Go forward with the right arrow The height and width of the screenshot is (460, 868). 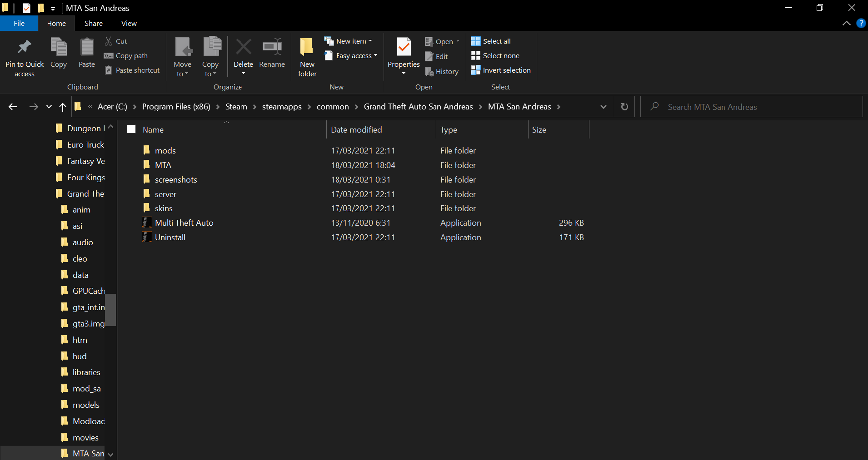coord(34,107)
